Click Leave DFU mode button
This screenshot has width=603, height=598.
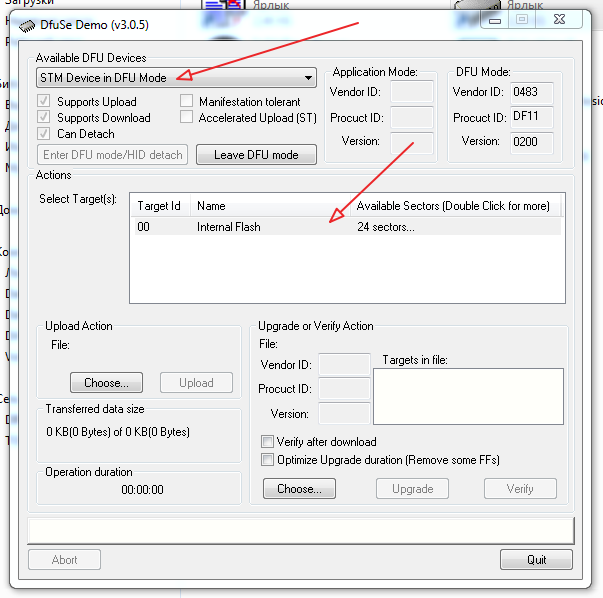point(257,155)
